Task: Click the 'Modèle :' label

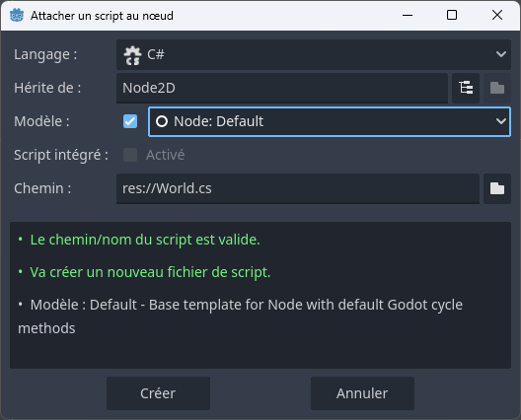Action: [41, 121]
